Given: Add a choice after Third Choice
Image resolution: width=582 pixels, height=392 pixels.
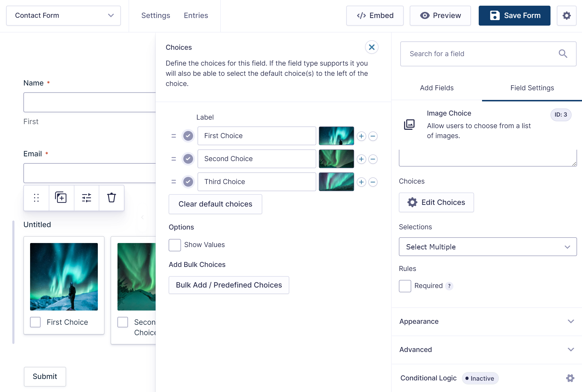Looking at the screenshot, I should point(361,182).
